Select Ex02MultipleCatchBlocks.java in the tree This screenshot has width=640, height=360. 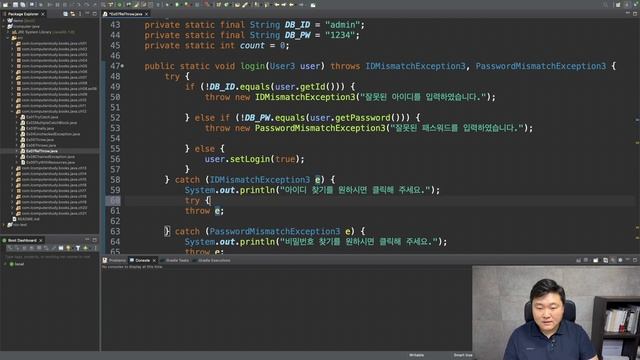point(51,123)
